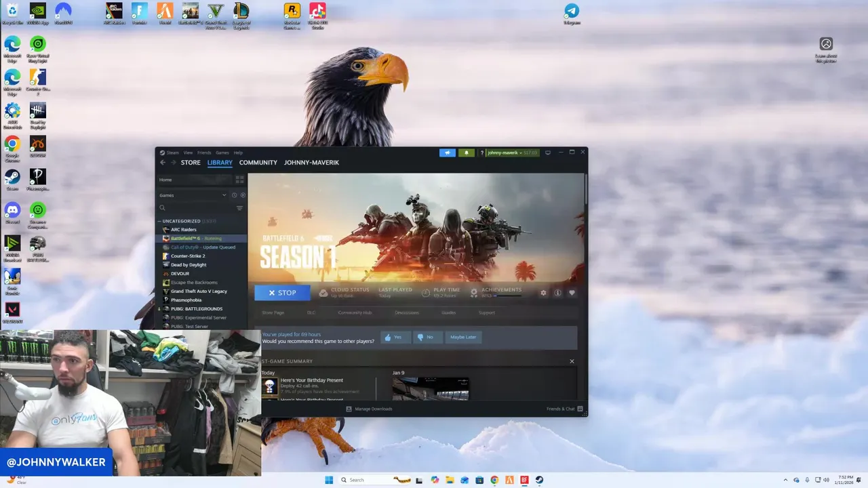
Task: Click the Cloud Status icon
Action: click(323, 293)
